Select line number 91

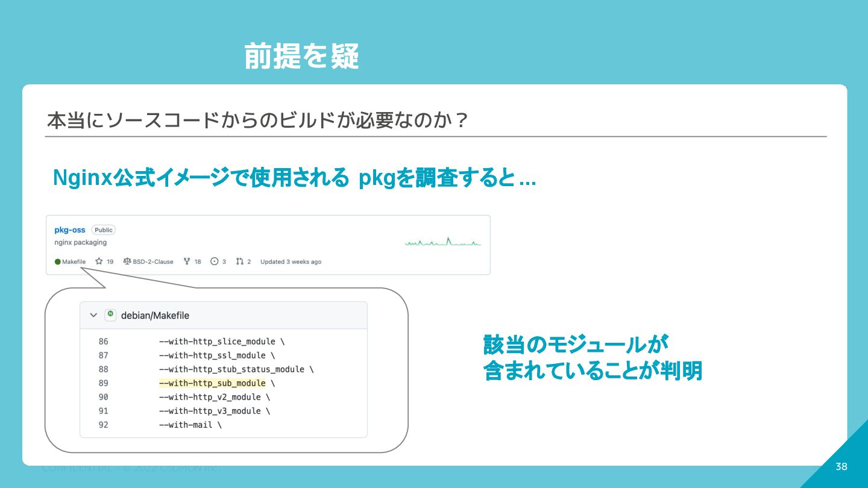[x=103, y=411]
